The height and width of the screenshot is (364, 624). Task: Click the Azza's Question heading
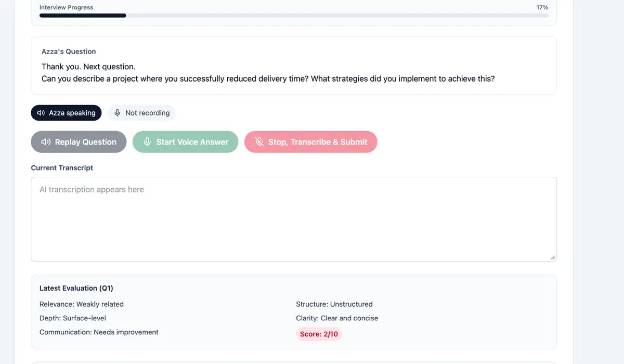coord(69,51)
